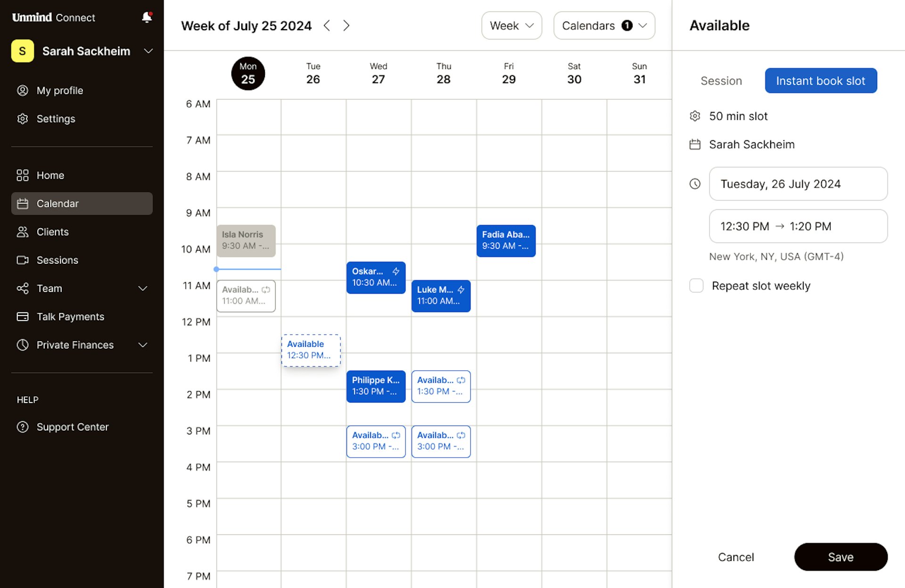Open Support Center help link

tap(72, 427)
